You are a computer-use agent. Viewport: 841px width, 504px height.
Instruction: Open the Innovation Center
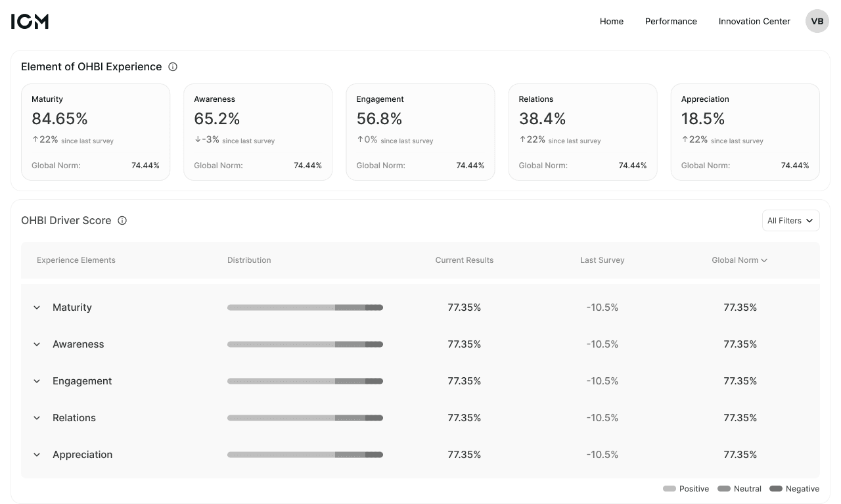754,21
